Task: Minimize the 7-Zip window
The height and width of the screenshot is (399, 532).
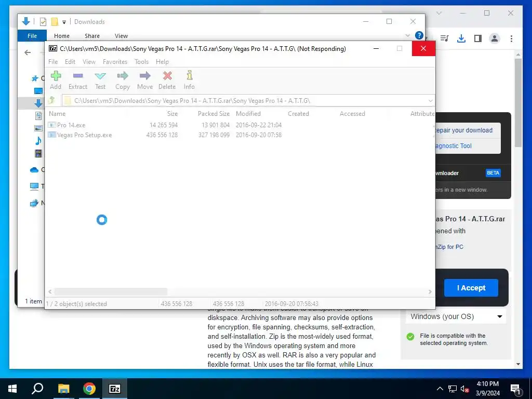Action: click(x=376, y=48)
